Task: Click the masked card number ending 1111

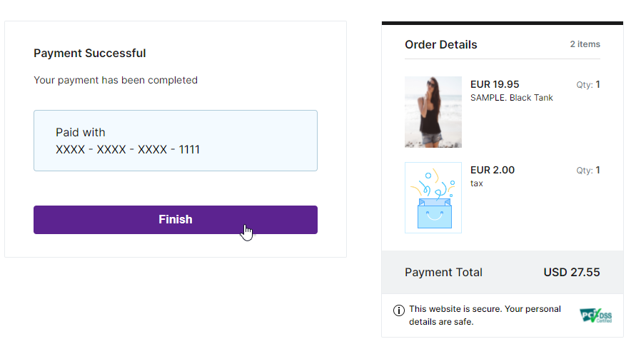Action: pyautogui.click(x=128, y=150)
